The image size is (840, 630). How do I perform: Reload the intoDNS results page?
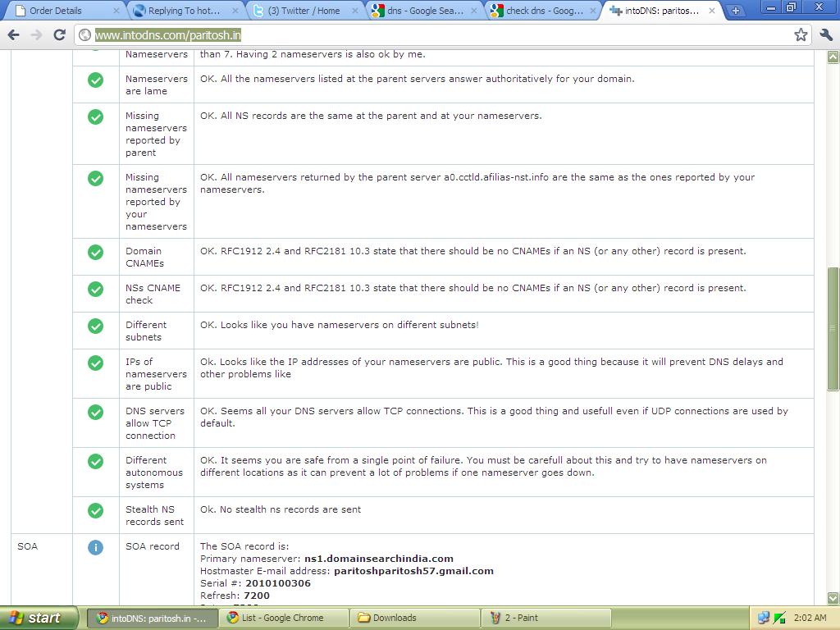(x=57, y=35)
